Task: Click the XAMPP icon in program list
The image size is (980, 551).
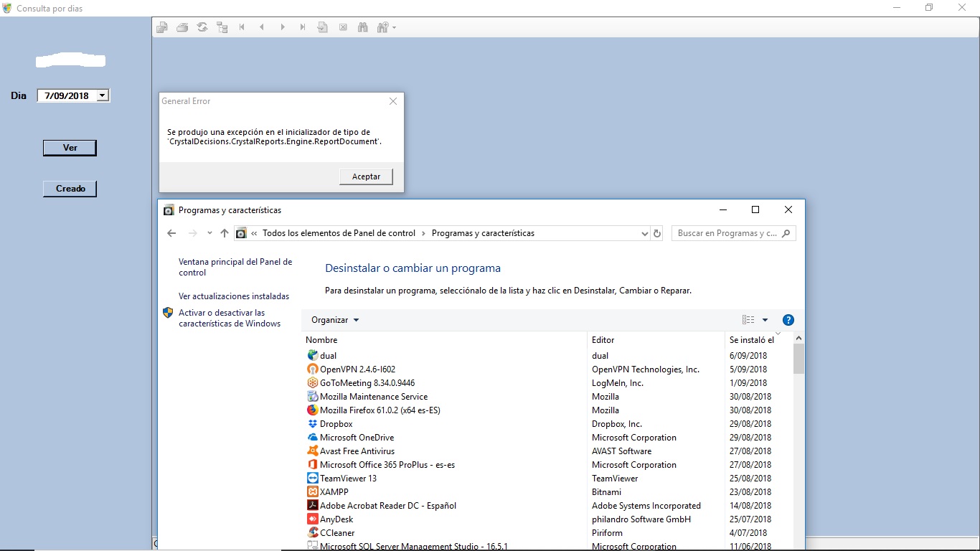Action: pyautogui.click(x=312, y=492)
